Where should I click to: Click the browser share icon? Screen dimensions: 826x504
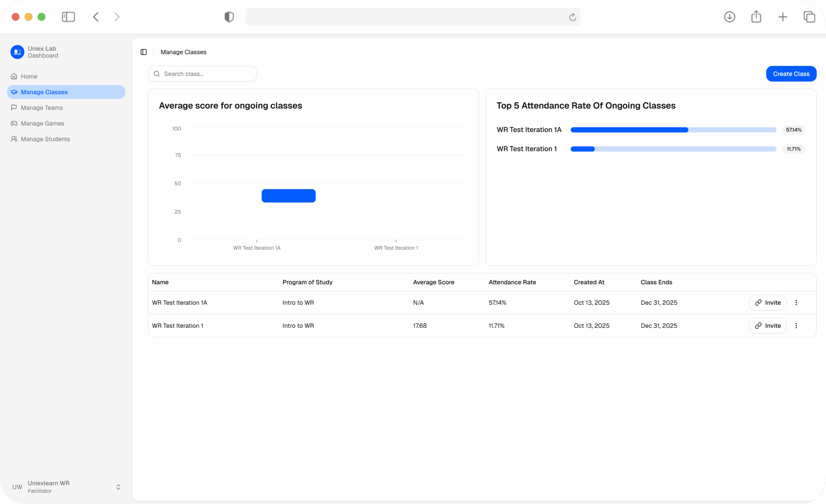pyautogui.click(x=756, y=17)
